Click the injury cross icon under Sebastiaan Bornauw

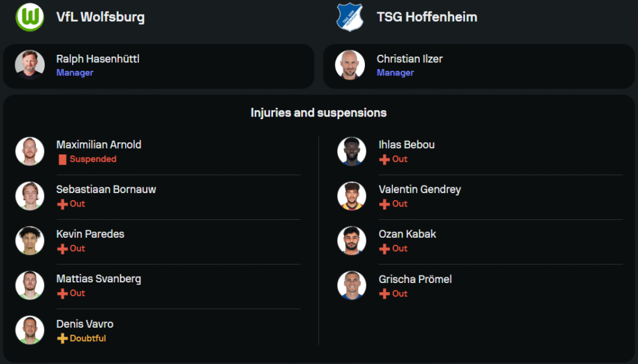[63, 204]
